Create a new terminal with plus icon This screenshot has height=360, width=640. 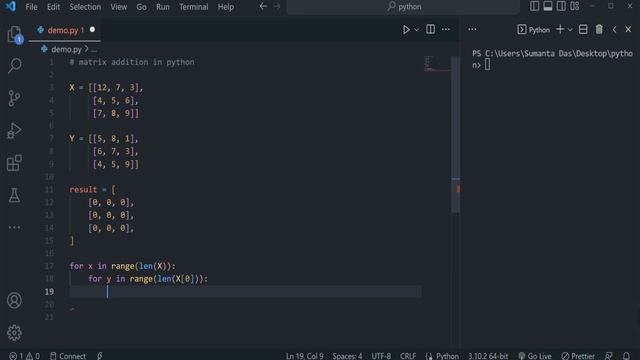point(560,29)
